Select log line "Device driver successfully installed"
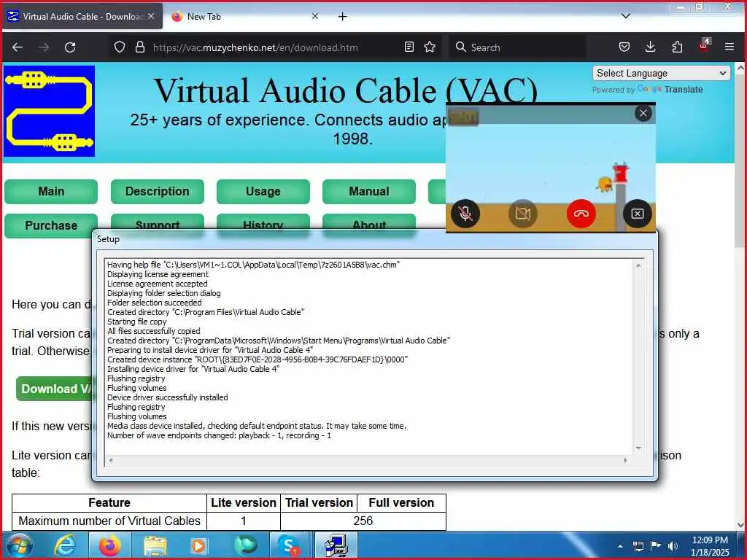Image resolution: width=747 pixels, height=560 pixels. click(x=168, y=397)
